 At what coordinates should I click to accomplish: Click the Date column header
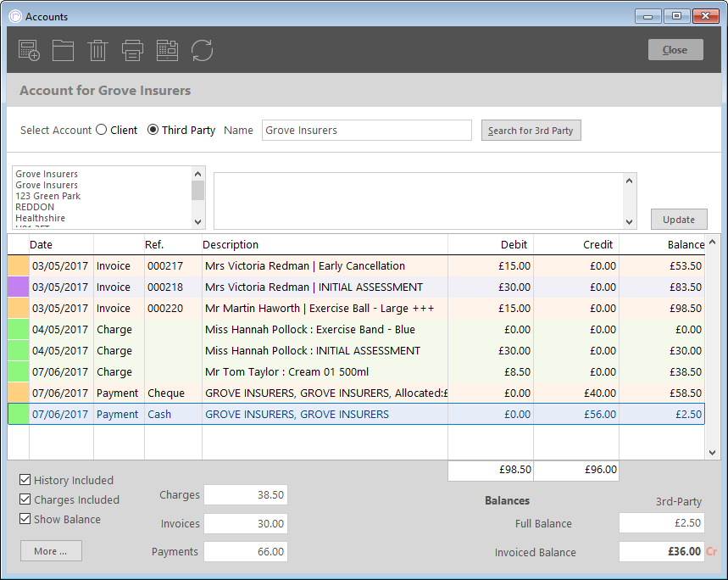point(61,244)
